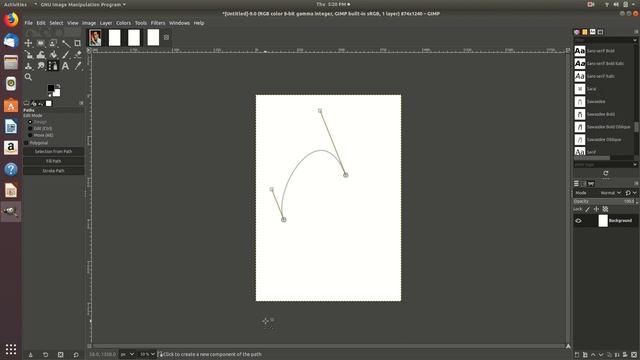
Task: Open the File menu
Action: (x=29, y=23)
